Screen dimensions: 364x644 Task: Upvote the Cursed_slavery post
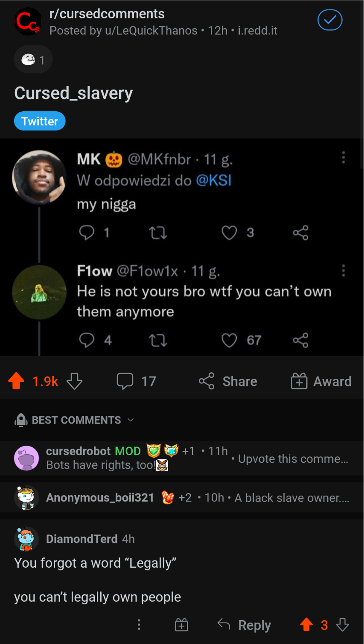pos(17,381)
